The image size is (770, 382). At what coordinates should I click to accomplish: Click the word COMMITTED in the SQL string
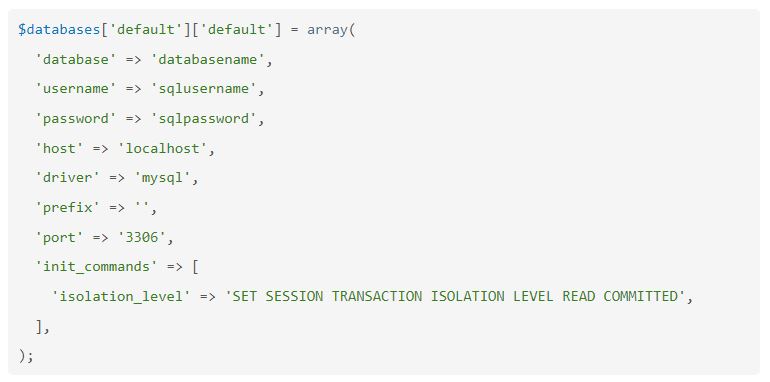coord(640,296)
